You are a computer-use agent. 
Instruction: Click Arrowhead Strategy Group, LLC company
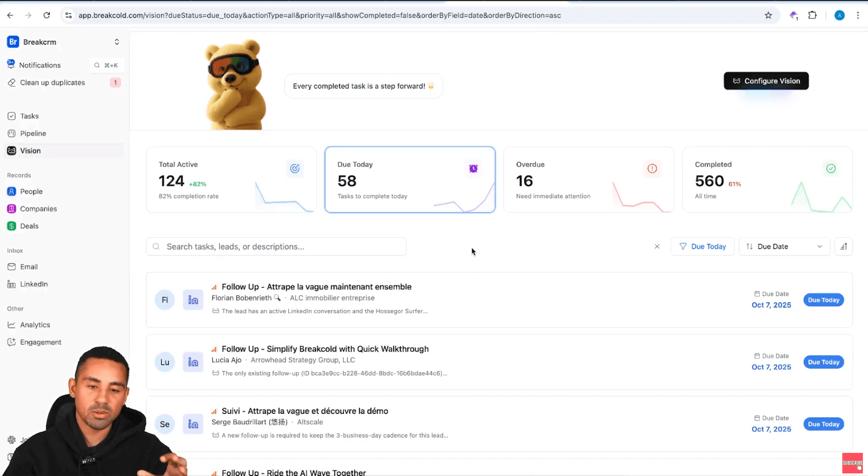click(x=303, y=360)
